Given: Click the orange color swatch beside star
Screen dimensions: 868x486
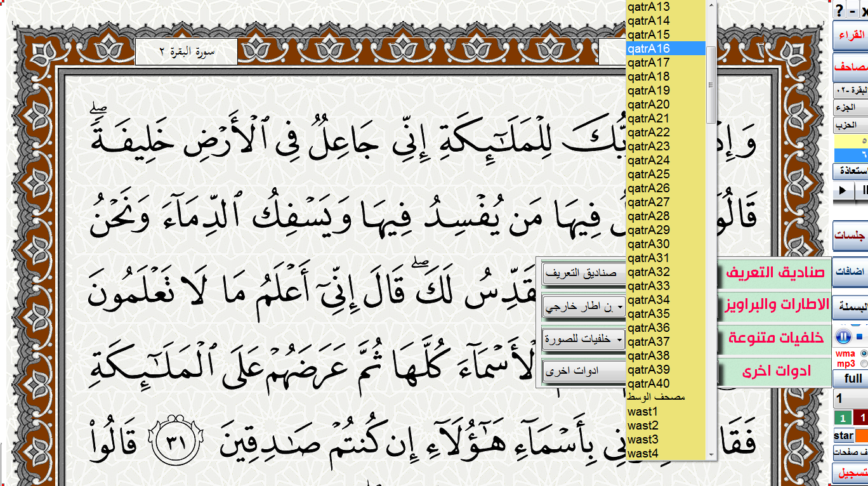Looking at the screenshot, I should tap(862, 436).
